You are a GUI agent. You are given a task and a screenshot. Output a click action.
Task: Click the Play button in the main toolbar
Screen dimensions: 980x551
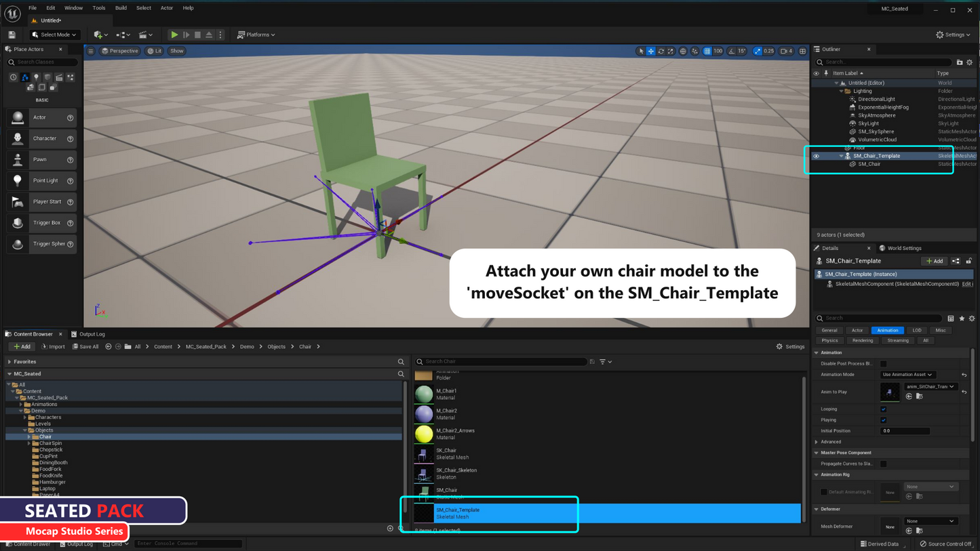174,35
